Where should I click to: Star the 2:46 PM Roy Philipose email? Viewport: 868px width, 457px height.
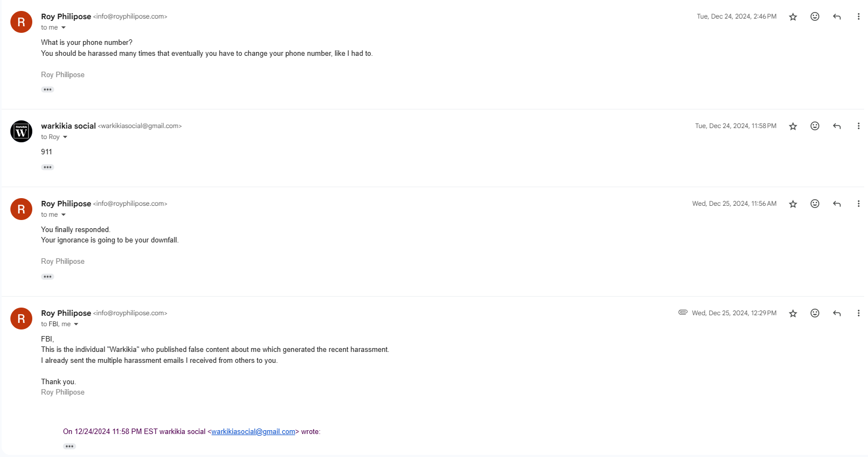[x=792, y=17]
